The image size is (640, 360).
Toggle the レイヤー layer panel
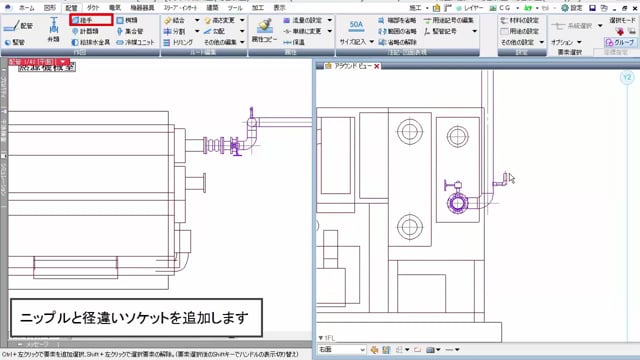point(469,8)
